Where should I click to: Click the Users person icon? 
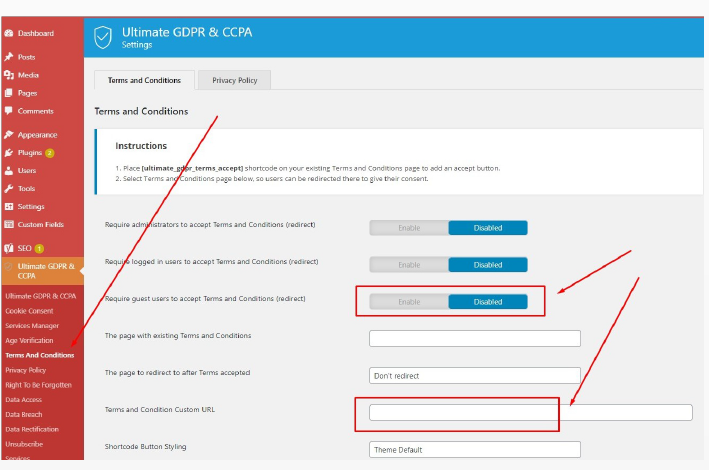(x=9, y=171)
